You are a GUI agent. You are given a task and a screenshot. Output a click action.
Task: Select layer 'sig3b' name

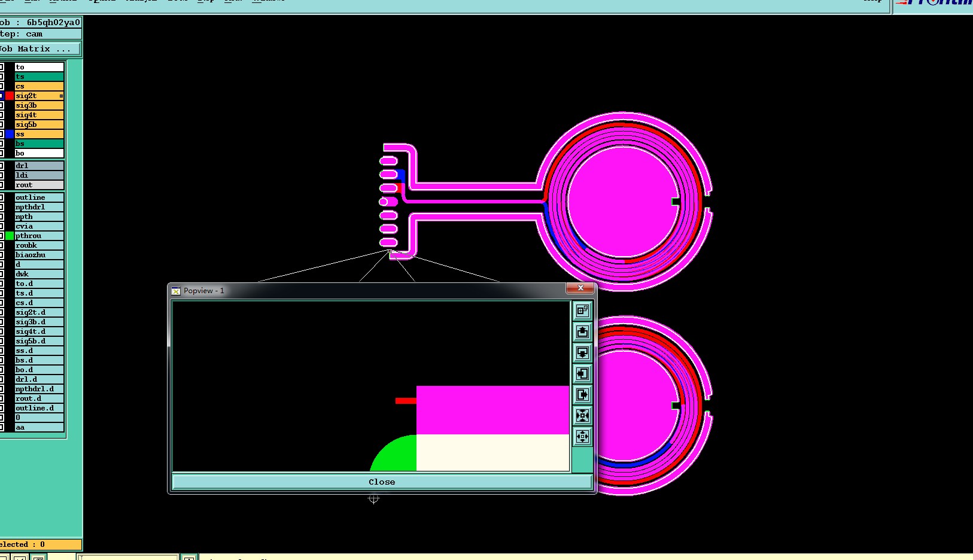pos(39,105)
